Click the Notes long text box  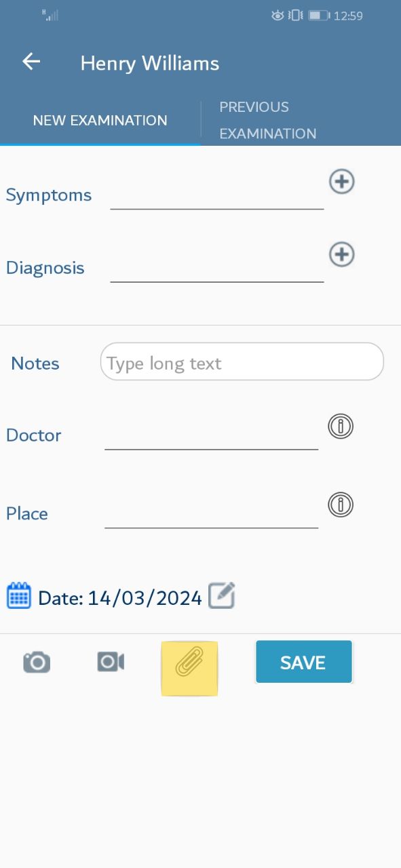(242, 361)
